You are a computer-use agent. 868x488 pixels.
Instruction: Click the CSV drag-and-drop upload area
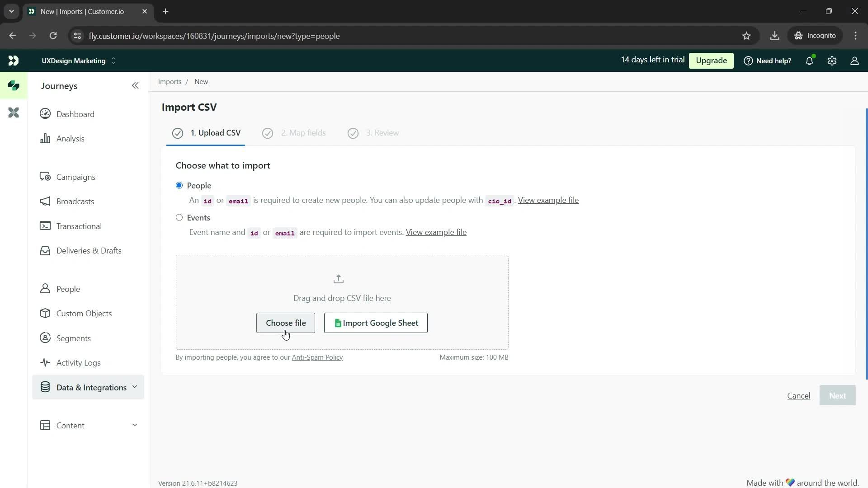pos(342,297)
